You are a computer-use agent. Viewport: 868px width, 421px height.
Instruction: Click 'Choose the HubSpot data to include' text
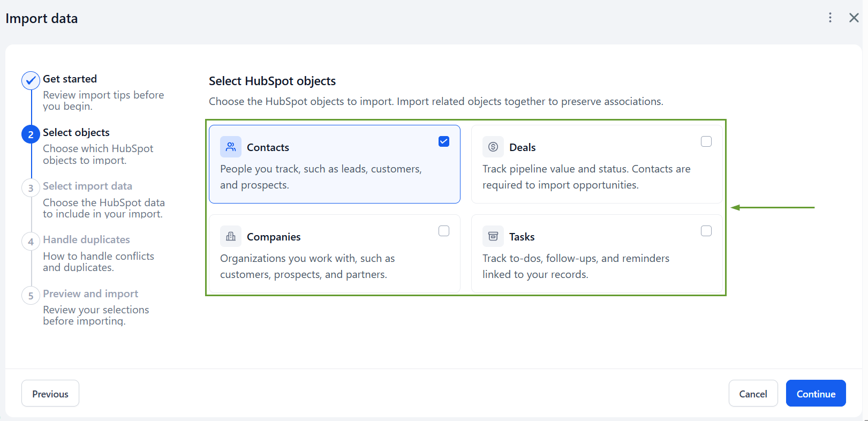(104, 208)
